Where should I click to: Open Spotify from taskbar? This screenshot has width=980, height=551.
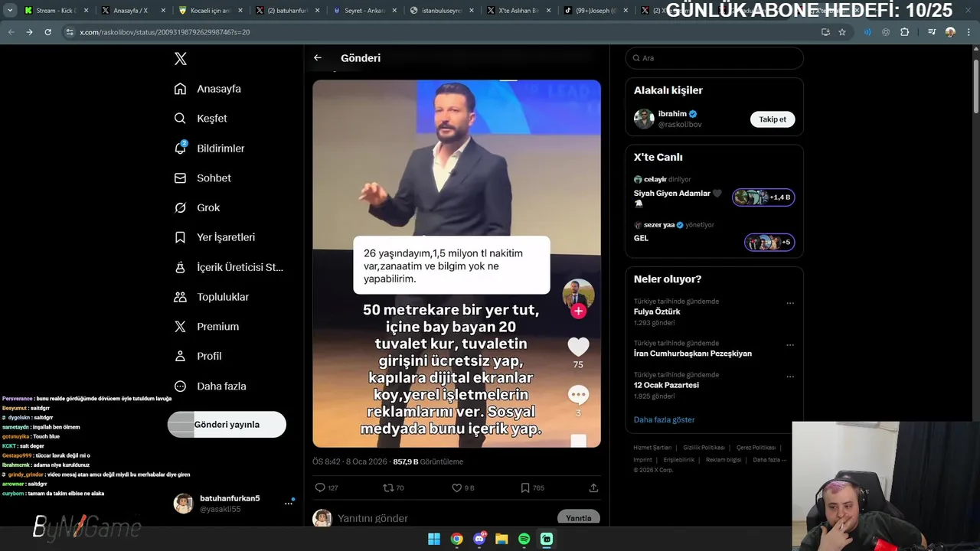pos(524,539)
